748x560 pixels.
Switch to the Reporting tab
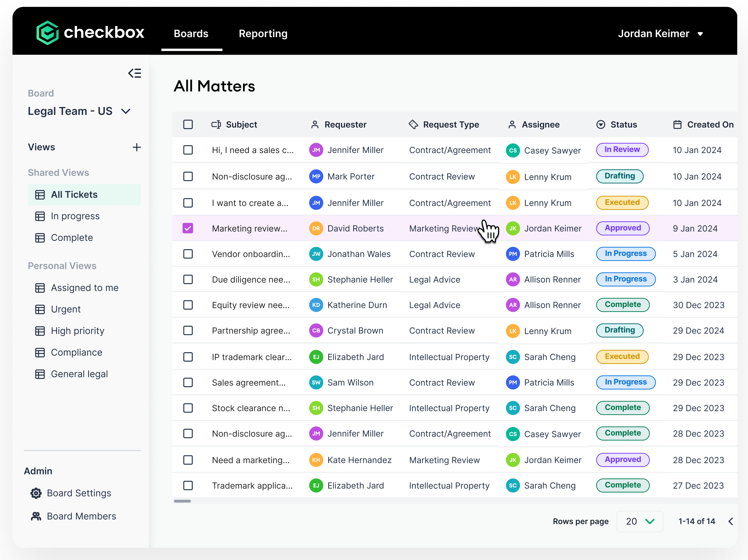click(x=263, y=34)
